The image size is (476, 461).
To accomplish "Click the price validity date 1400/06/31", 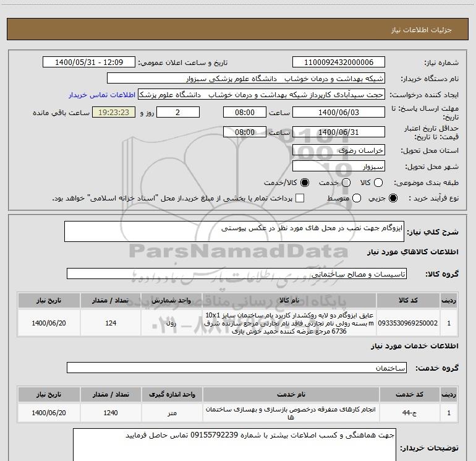I will [339, 132].
